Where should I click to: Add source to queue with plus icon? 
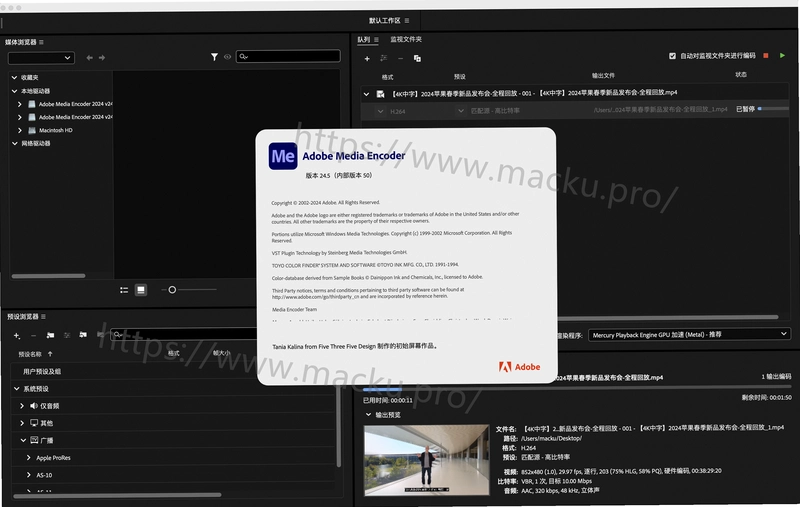[367, 59]
